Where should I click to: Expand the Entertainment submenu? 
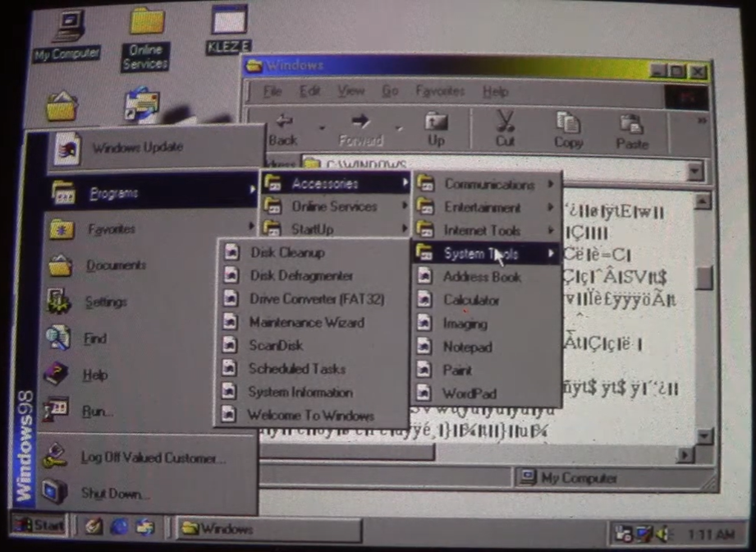click(x=487, y=208)
